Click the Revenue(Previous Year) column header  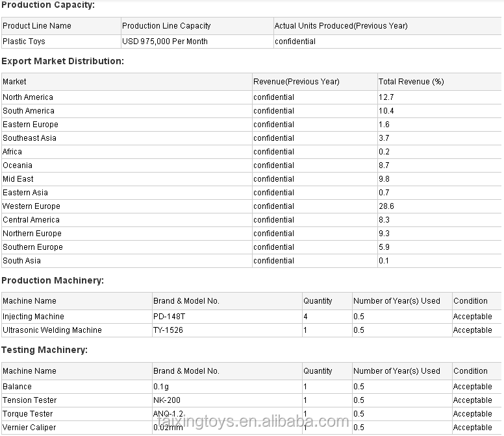pyautogui.click(x=296, y=82)
